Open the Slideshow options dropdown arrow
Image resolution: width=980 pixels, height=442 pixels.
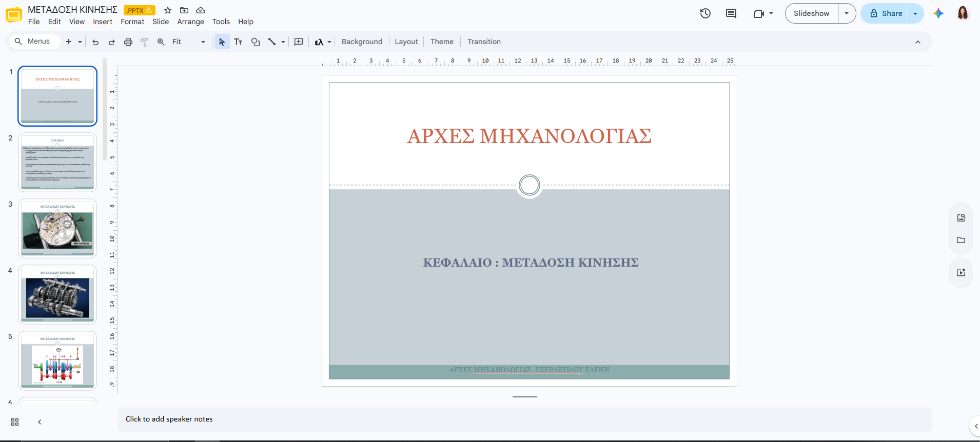pyautogui.click(x=847, y=13)
